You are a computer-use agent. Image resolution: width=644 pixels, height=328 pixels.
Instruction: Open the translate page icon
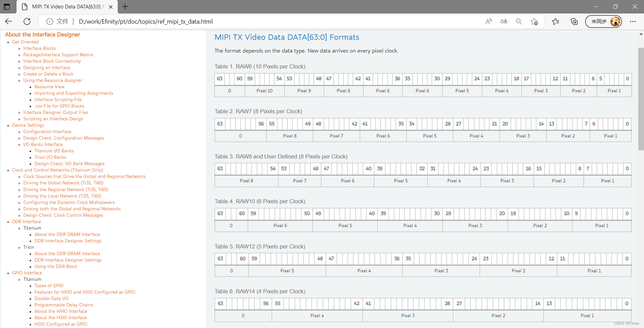point(504,22)
